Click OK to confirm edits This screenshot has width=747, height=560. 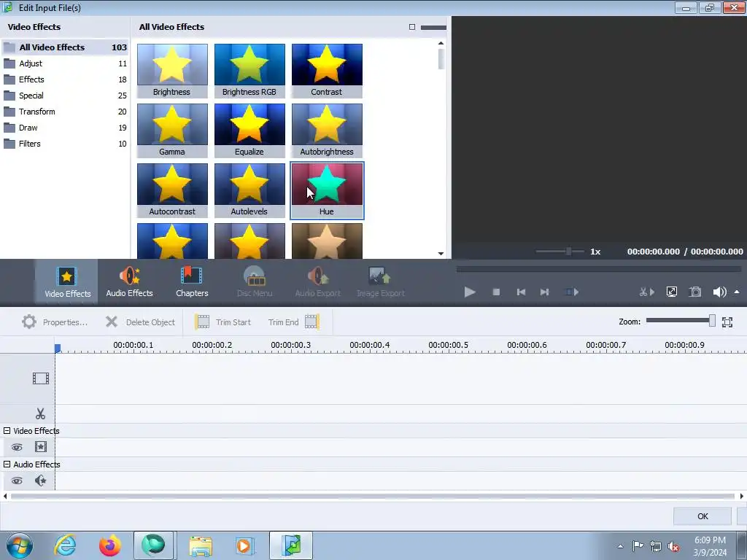point(703,516)
